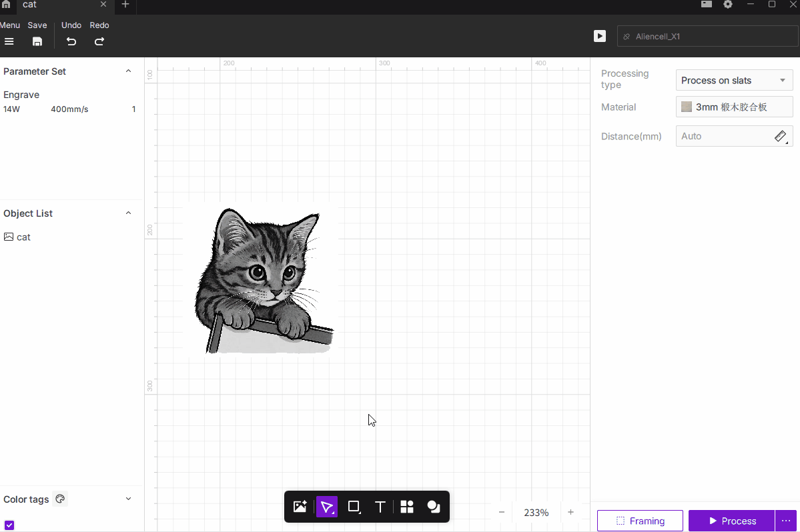Open the distance measure ruler icon
The height and width of the screenshot is (532, 800).
[781, 136]
